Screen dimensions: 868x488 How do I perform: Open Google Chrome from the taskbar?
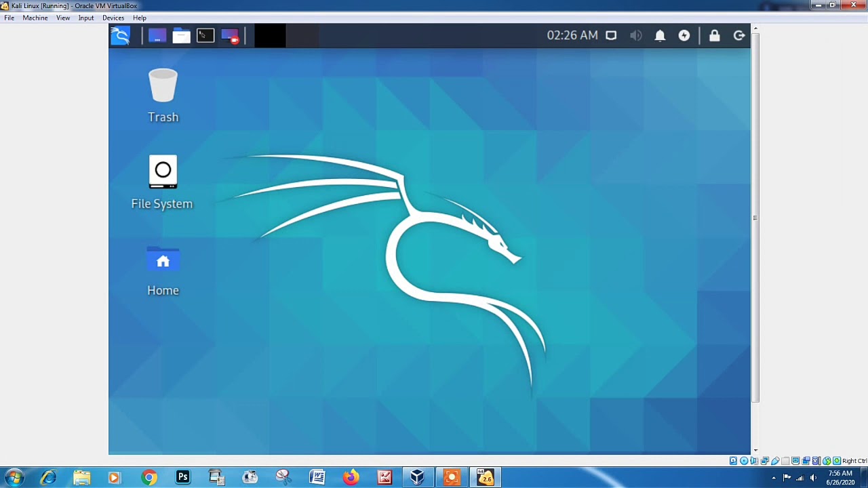click(149, 478)
